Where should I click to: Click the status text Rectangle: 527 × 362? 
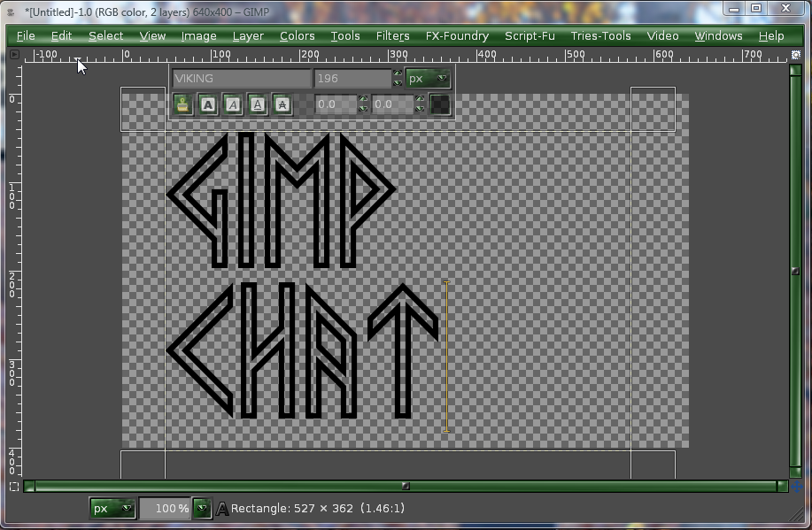pos(292,509)
